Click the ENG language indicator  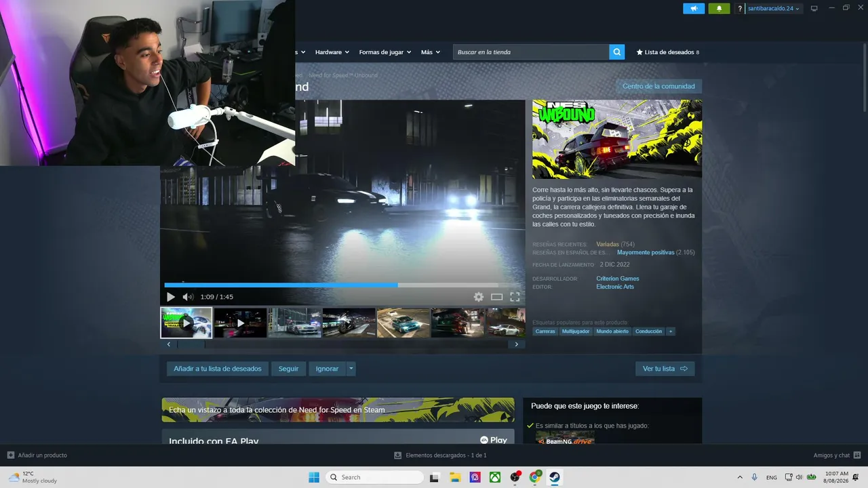click(772, 477)
